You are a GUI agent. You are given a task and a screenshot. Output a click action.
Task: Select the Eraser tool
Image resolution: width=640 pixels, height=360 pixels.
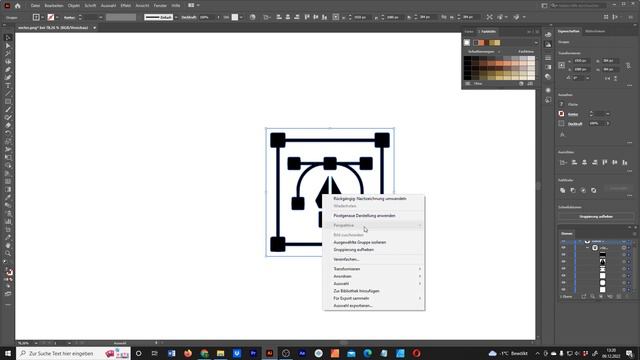click(x=8, y=125)
